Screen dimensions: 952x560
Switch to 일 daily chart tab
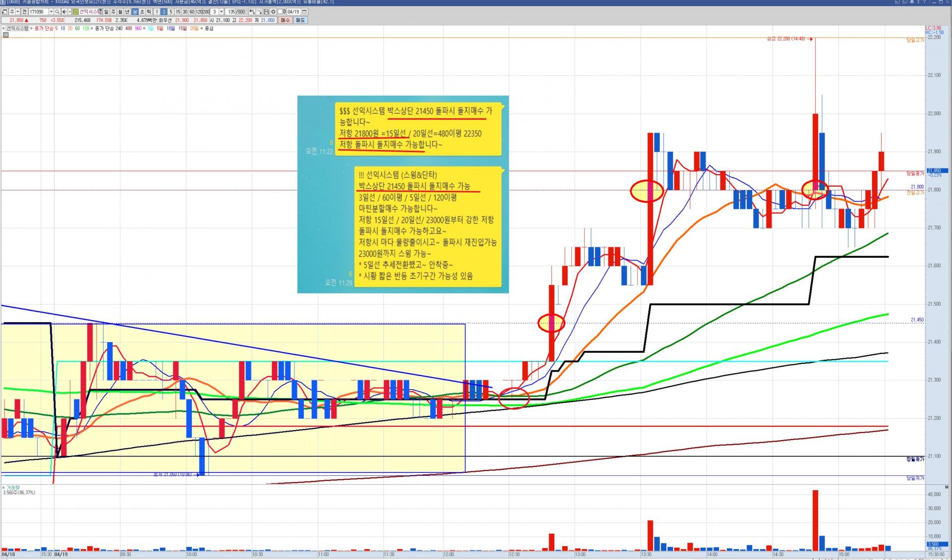pyautogui.click(x=106, y=11)
